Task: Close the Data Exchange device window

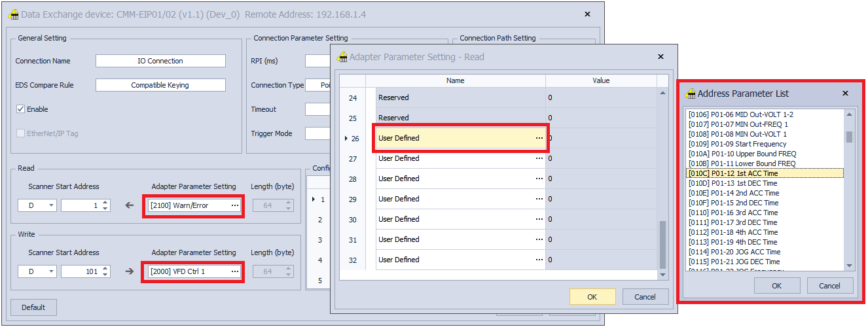Action: pos(587,14)
